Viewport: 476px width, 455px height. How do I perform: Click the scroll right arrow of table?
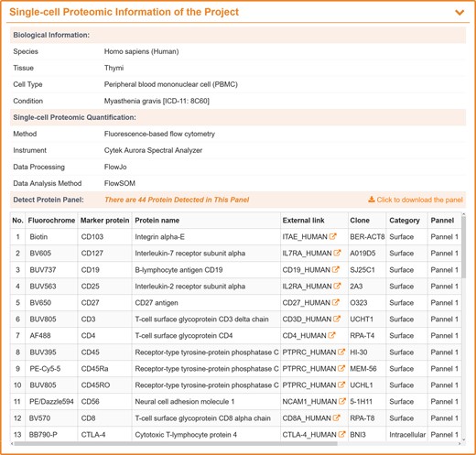pyautogui.click(x=460, y=443)
